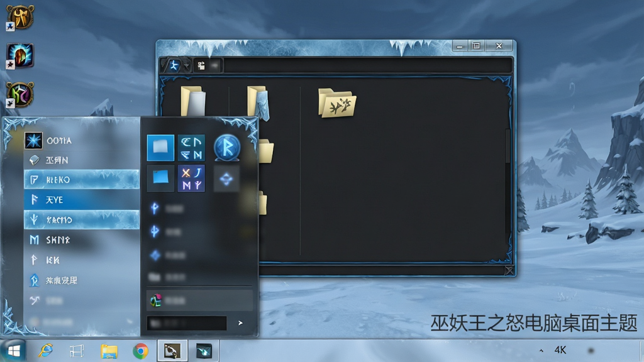
Task: Click the Explorer window vertical scrollbar
Action: click(508, 146)
